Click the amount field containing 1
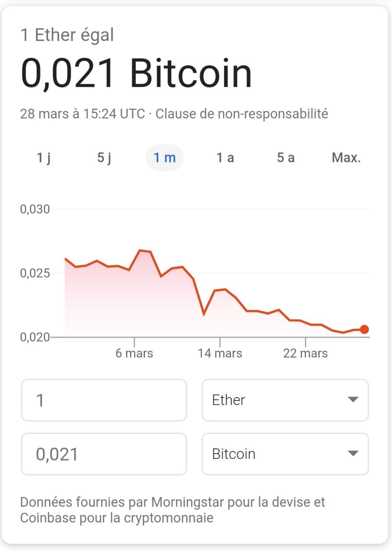This screenshot has height=551, width=392. 104,400
